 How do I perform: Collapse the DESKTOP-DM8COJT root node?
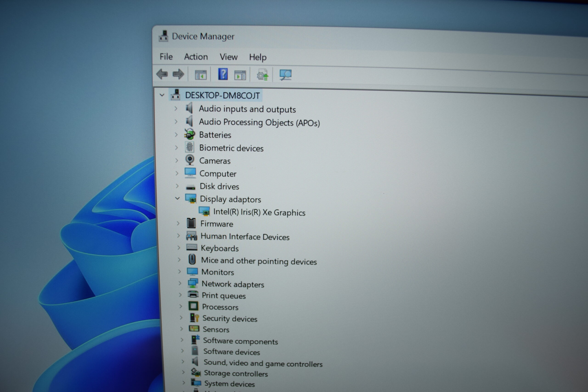click(162, 95)
